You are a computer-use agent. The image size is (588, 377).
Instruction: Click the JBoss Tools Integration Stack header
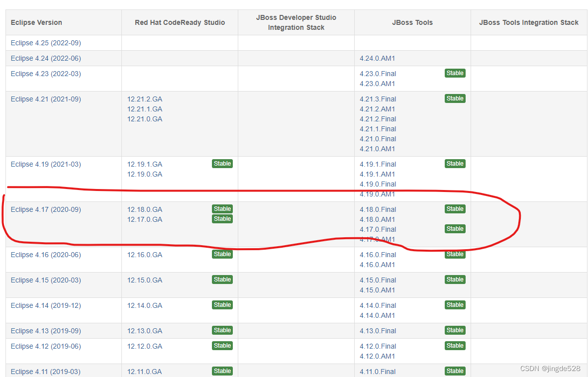[529, 22]
